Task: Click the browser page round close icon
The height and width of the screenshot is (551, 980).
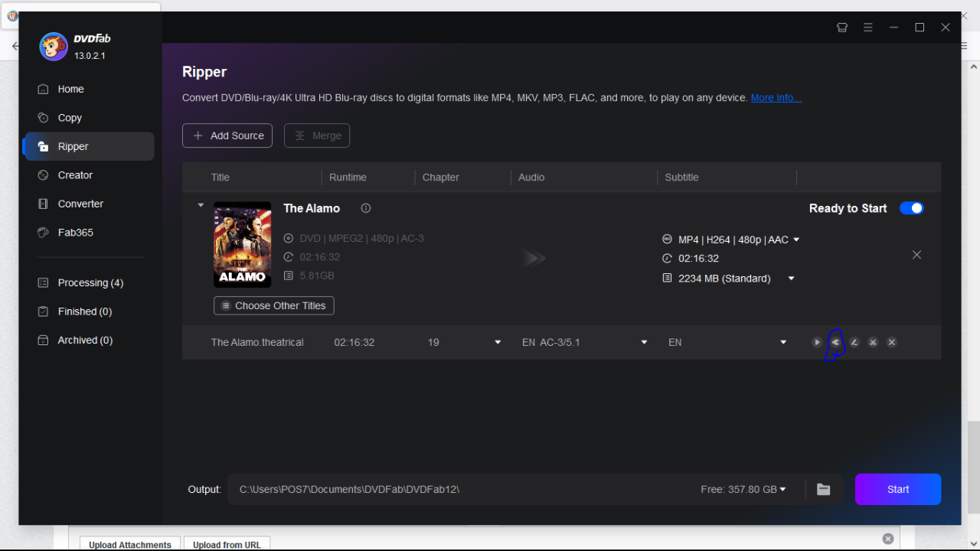Action: (x=888, y=539)
